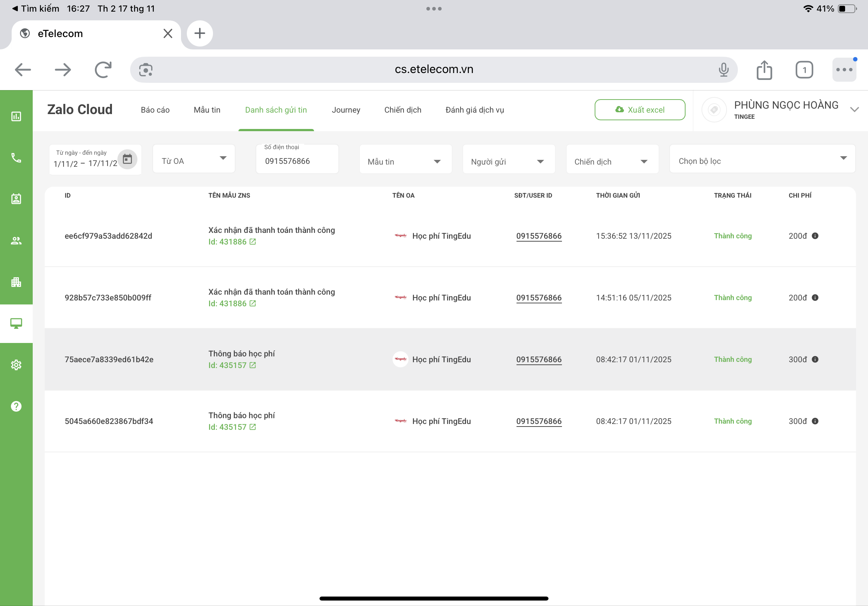The height and width of the screenshot is (606, 868).
Task: Click the building company sidebar icon
Action: tap(16, 282)
